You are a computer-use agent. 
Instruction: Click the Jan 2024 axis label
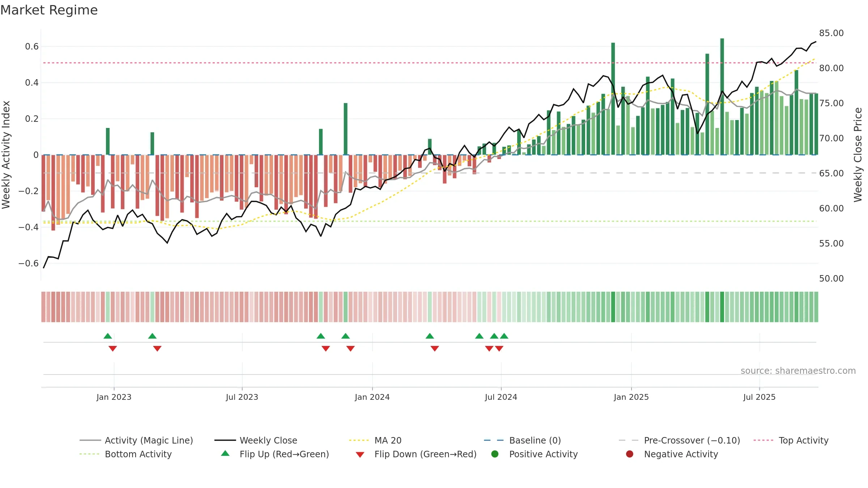372,397
